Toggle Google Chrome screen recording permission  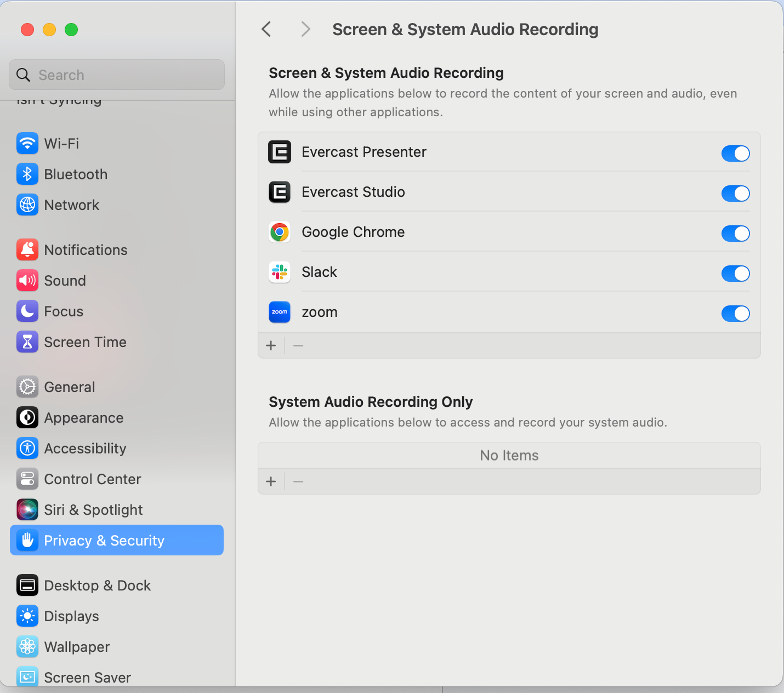(735, 234)
